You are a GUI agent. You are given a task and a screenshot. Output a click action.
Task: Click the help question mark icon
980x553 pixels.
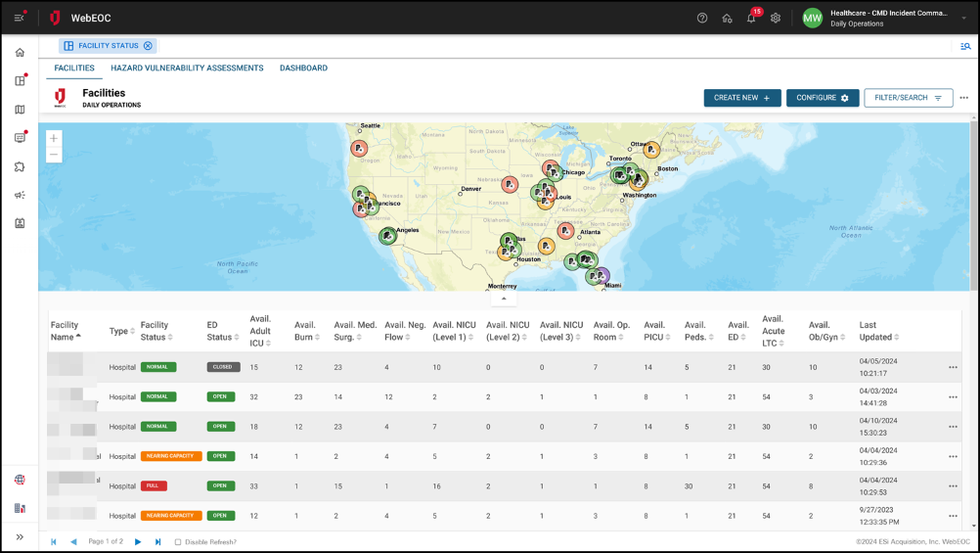click(702, 19)
